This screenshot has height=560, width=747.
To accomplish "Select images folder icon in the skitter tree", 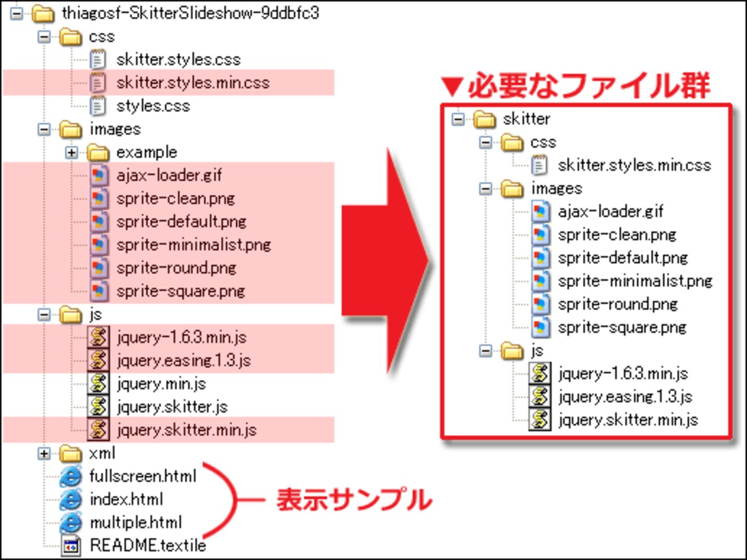I will 512,188.
